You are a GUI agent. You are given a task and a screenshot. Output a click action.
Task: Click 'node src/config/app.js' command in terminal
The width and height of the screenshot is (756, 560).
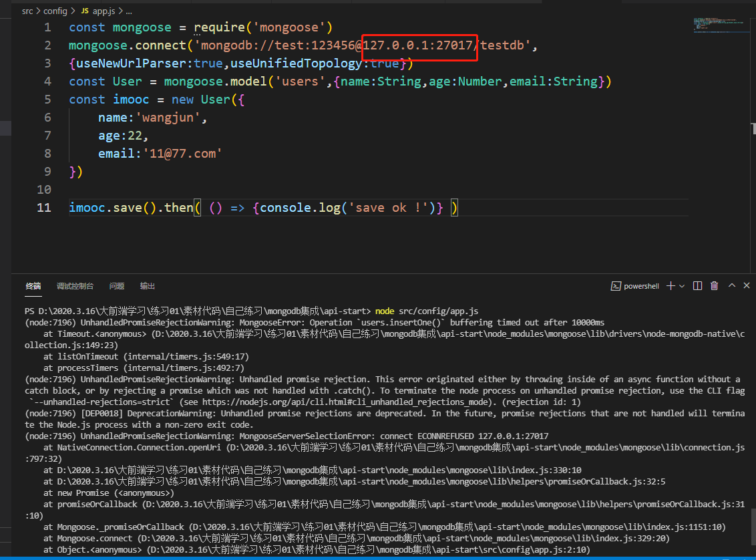click(x=427, y=311)
